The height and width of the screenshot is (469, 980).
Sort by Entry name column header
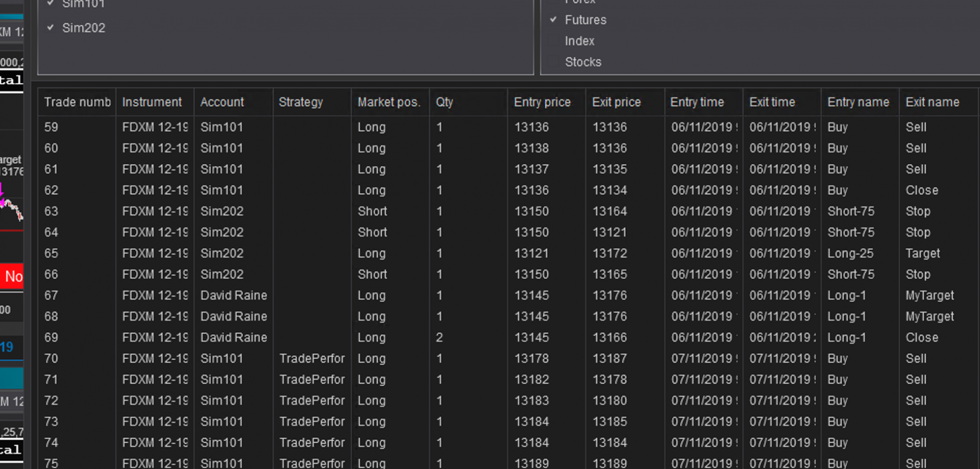click(x=861, y=102)
